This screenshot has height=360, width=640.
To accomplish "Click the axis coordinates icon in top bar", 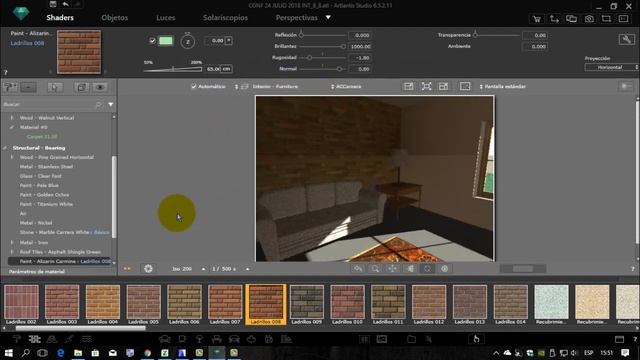I will 554,19.
